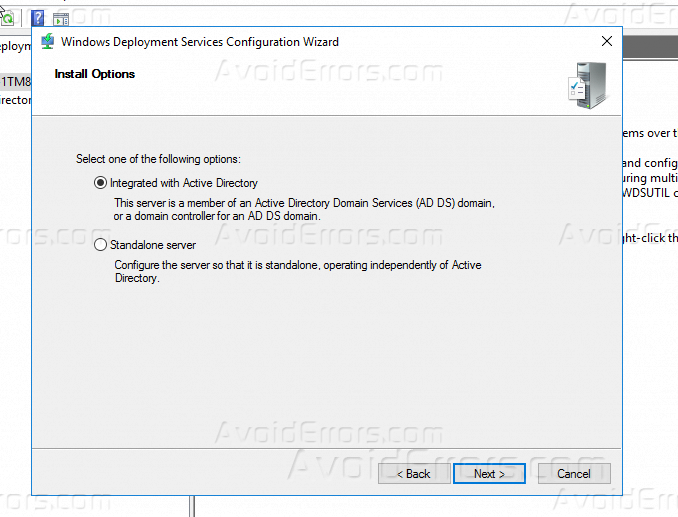678x517 pixels.
Task: Click the blue Help question mark toolbar icon
Action: (37, 18)
